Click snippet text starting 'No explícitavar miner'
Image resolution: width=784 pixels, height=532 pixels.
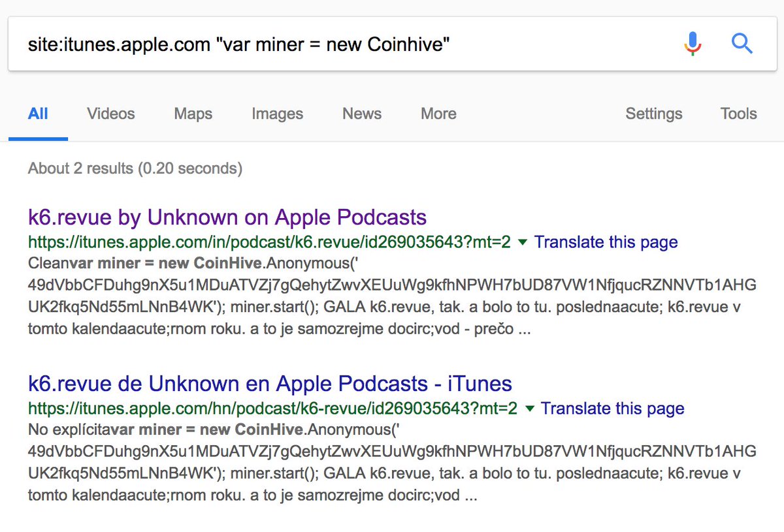coord(392,462)
